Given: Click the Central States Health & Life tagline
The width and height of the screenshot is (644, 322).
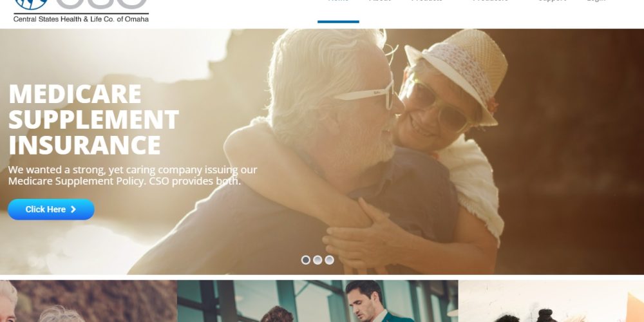Looking at the screenshot, I should 81,19.
